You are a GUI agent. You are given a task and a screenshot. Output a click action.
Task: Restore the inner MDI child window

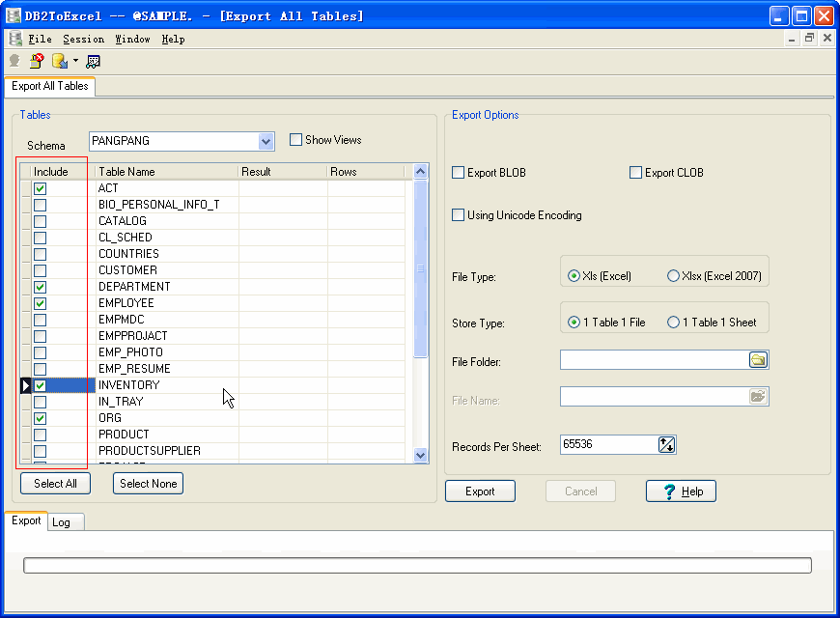(809, 38)
